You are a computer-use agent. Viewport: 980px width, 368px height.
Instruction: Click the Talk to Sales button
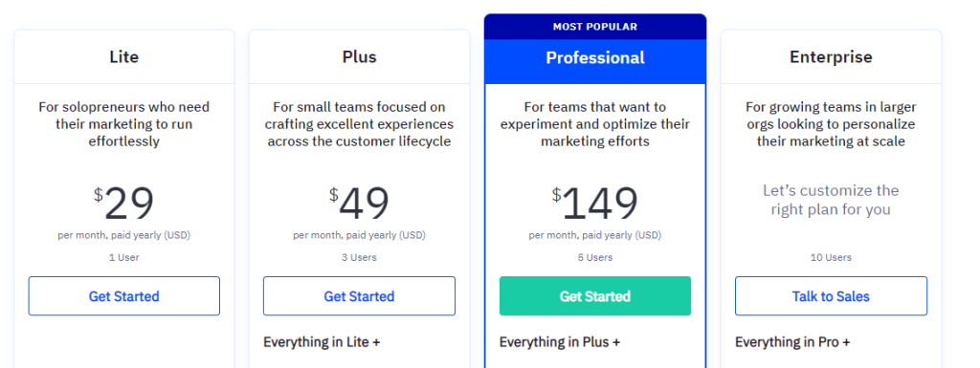coord(831,295)
